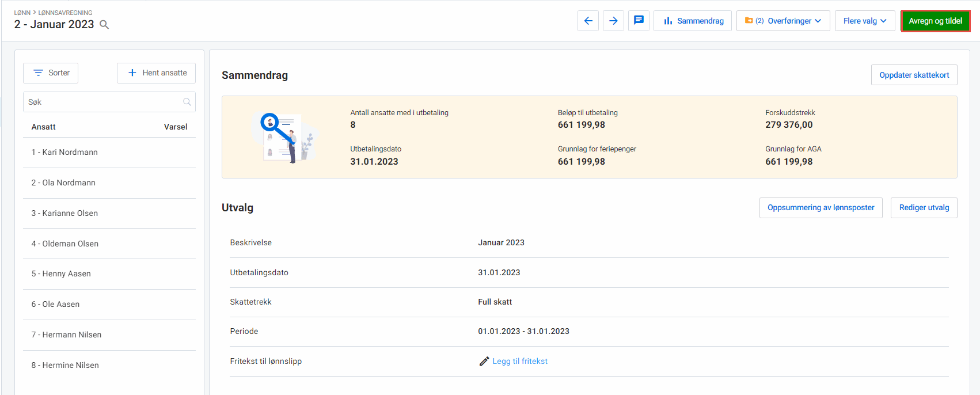980x395 pixels.
Task: Click the magnifier icon beside Januar 2023
Action: coord(104,25)
